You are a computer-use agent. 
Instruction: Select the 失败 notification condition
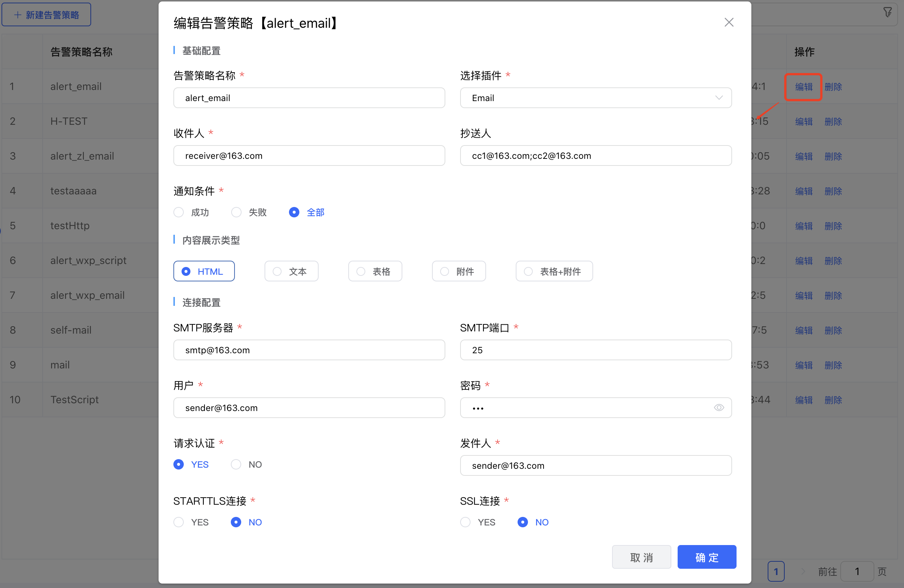[237, 212]
